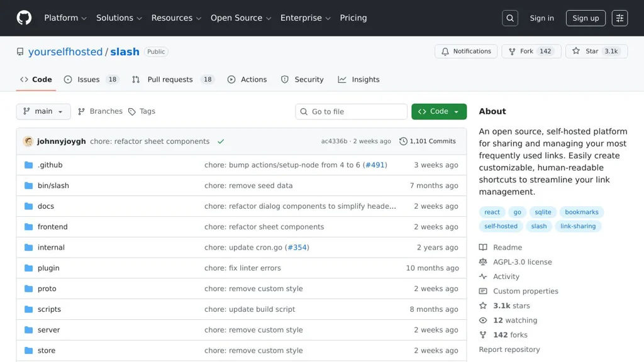Select the sqlite topic tag
The image size is (644, 362).
(542, 212)
